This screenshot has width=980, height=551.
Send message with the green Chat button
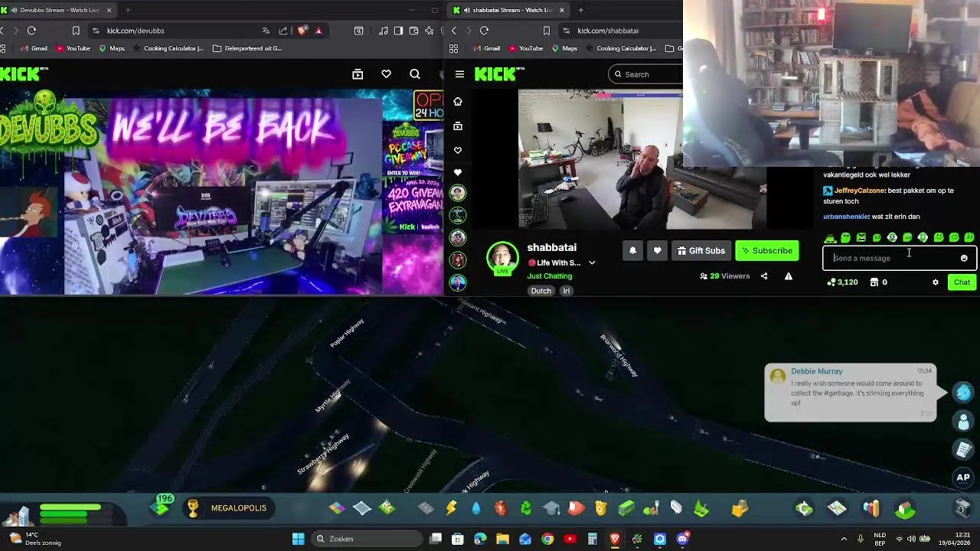coord(962,282)
